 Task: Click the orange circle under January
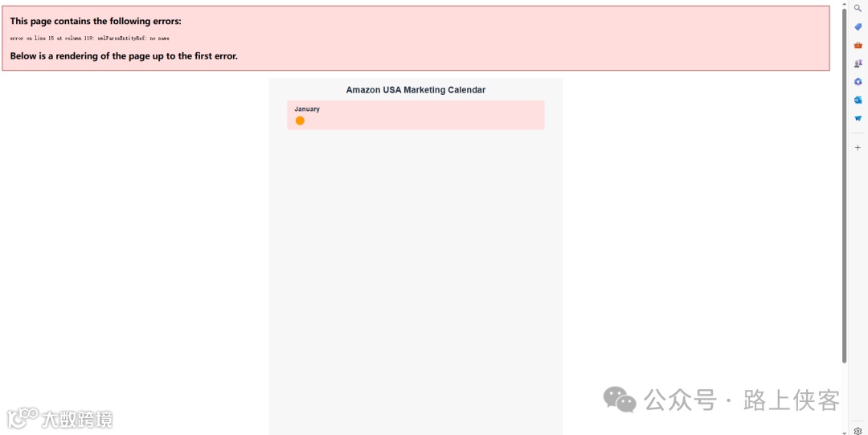(x=300, y=121)
